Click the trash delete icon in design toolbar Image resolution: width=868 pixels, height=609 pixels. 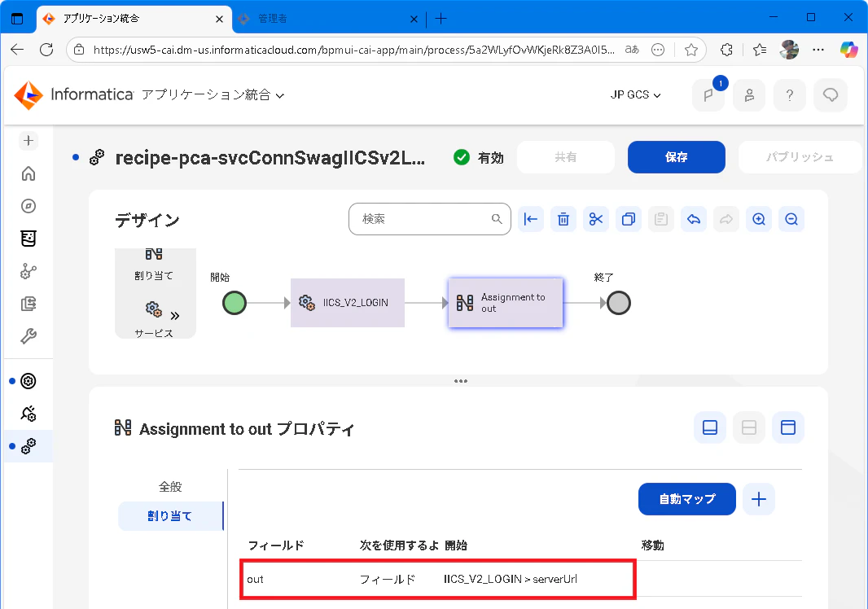click(x=563, y=219)
